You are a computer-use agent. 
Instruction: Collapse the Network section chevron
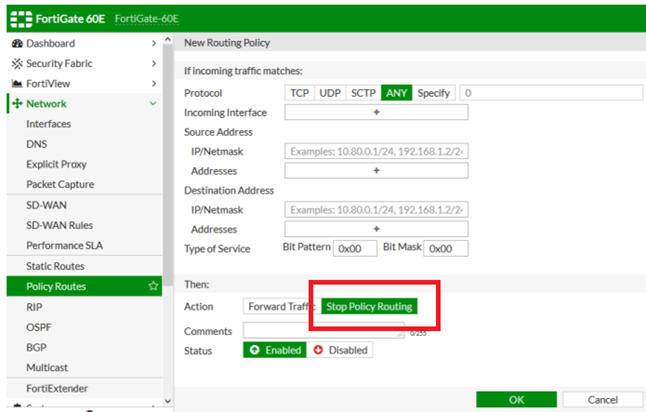coord(153,104)
